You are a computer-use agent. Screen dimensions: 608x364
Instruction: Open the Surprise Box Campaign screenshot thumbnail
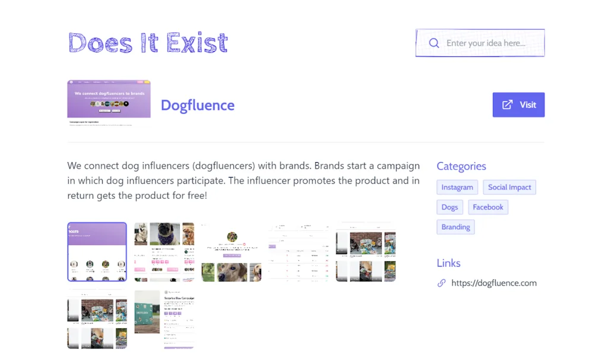[x=164, y=319]
